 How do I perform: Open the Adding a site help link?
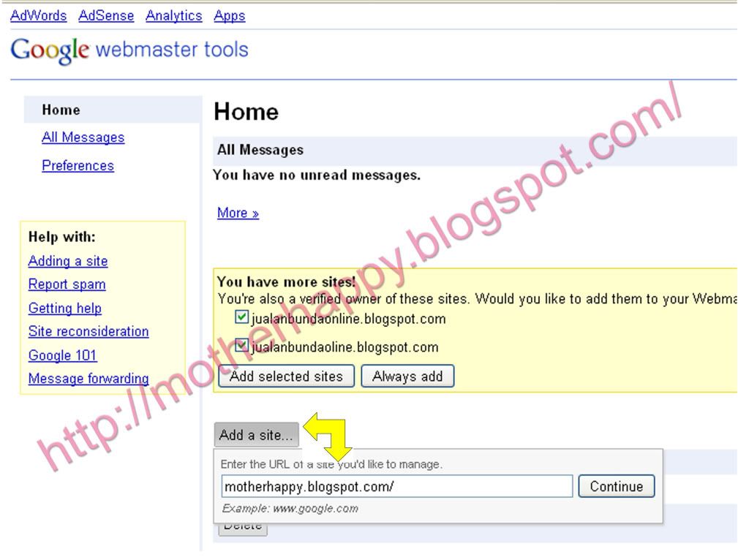tap(67, 261)
